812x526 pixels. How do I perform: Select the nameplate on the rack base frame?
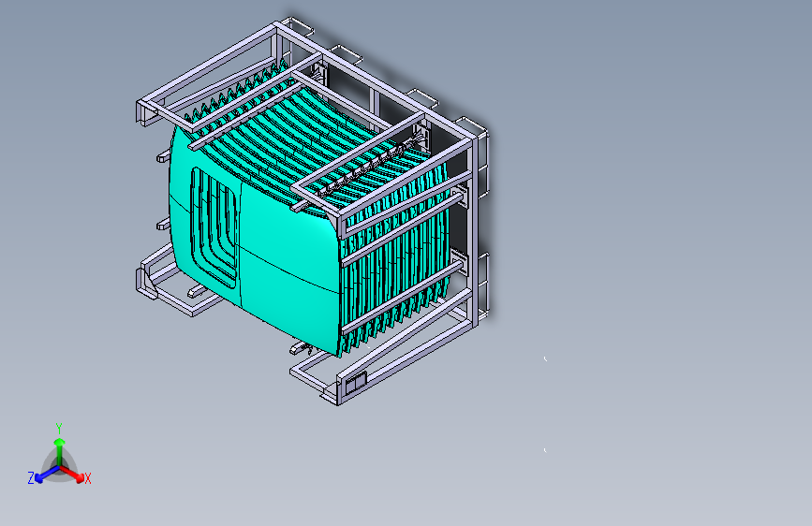click(356, 383)
